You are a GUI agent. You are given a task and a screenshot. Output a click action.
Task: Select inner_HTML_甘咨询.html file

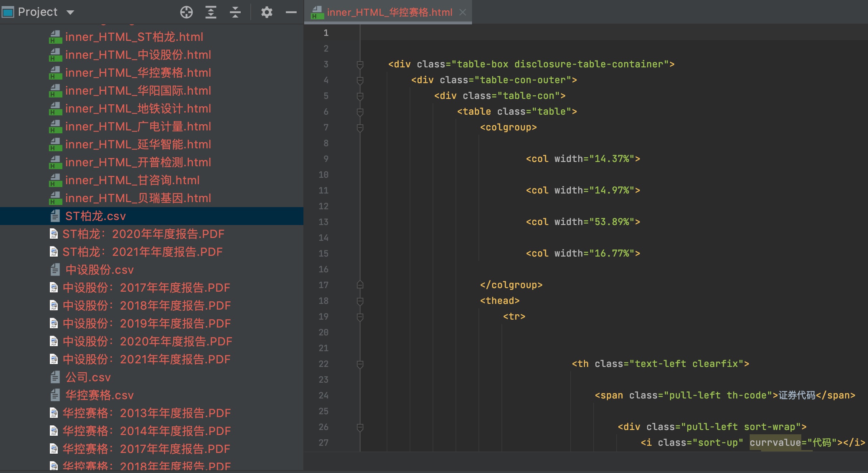(132, 180)
